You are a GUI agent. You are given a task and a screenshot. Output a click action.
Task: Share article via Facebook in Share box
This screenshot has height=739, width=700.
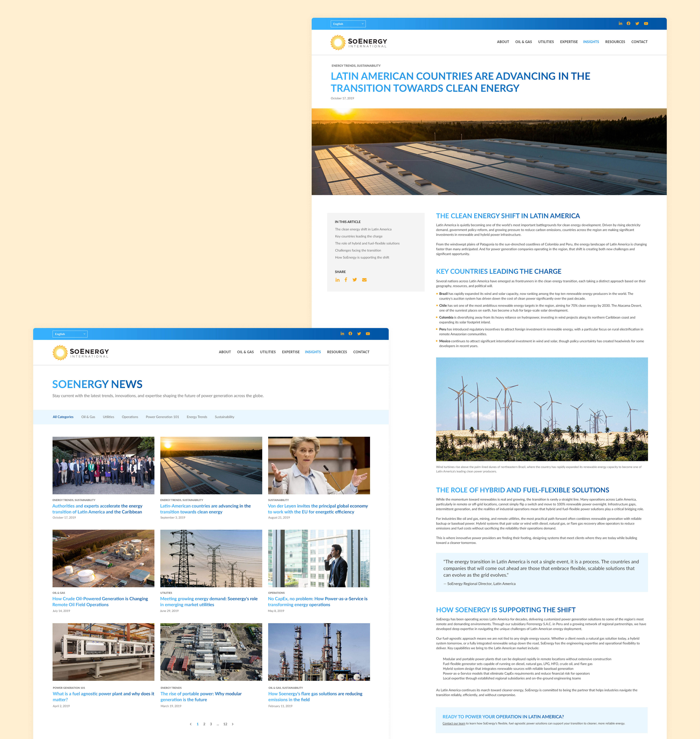346,280
